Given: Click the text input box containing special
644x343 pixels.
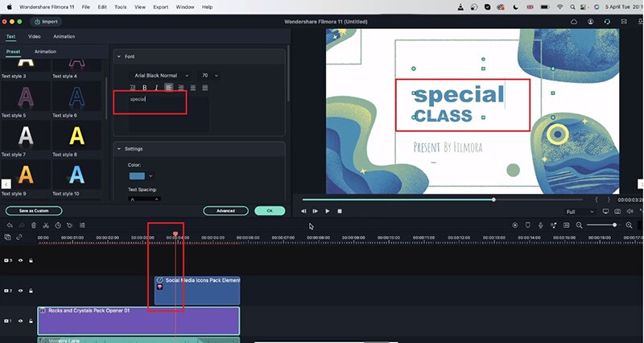Looking at the screenshot, I should pos(168,114).
